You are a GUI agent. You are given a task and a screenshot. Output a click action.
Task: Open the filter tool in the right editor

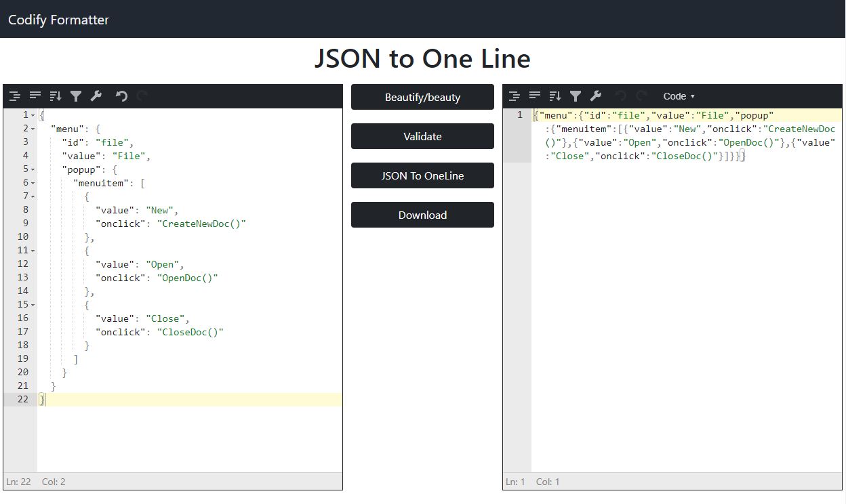click(x=576, y=96)
